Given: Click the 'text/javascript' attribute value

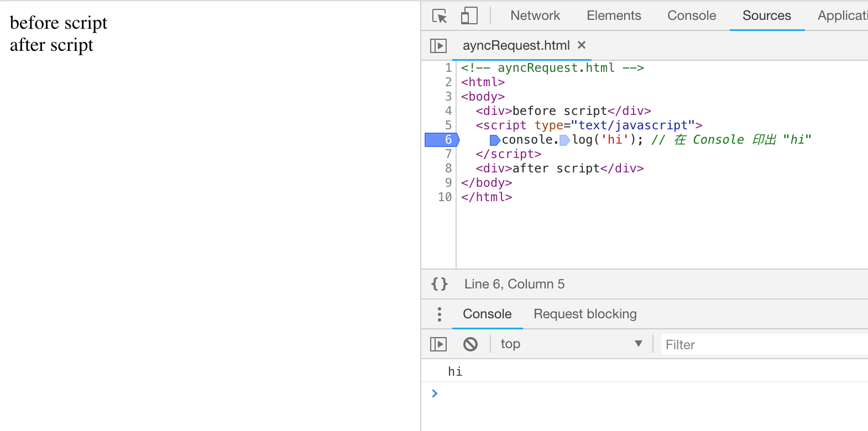Looking at the screenshot, I should click(x=633, y=125).
